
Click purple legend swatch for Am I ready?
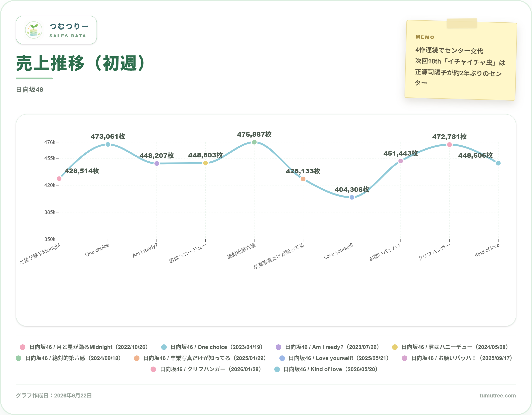coord(278,347)
